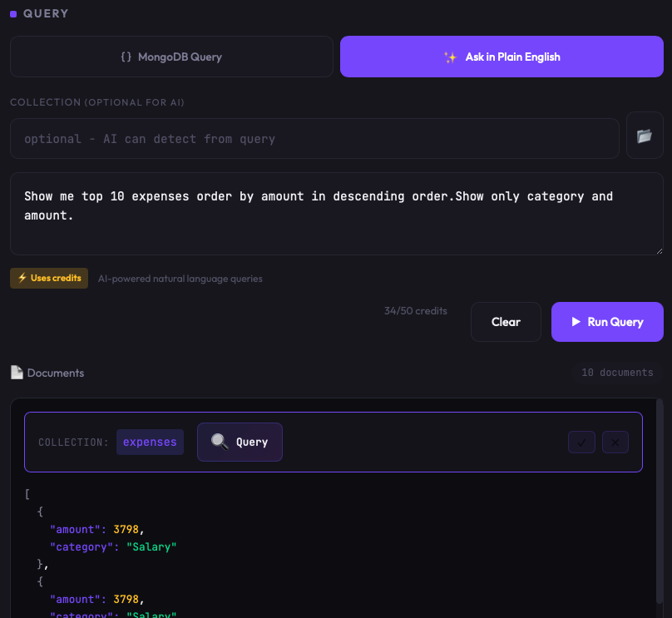
Task: Click the sparkle icon on Ask in Plain English
Action: coord(450,57)
